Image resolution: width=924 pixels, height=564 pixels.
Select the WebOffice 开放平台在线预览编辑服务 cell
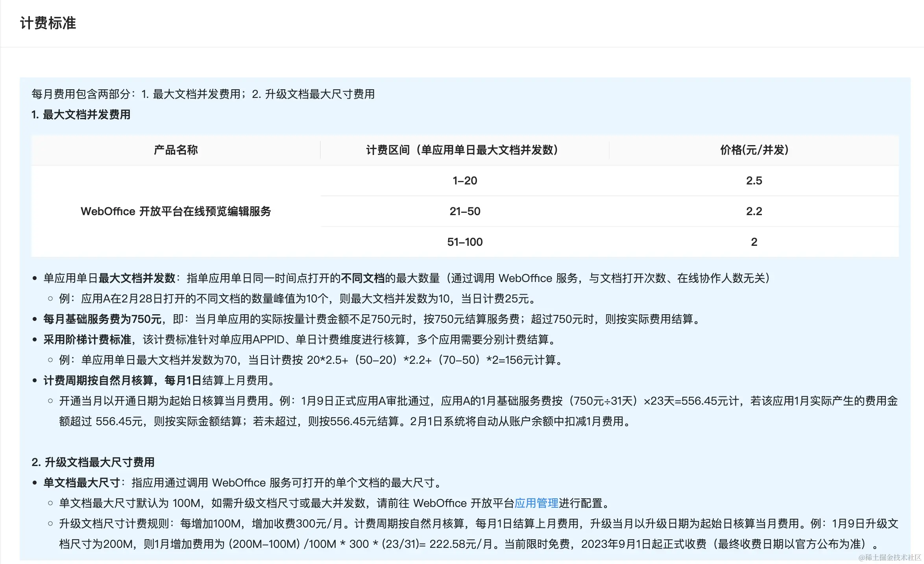click(x=176, y=211)
